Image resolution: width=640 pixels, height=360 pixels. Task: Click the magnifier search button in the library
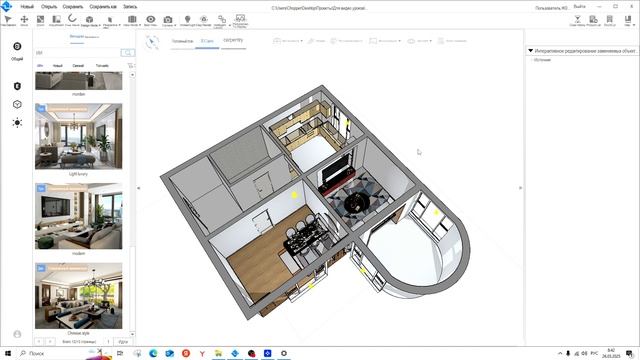click(x=128, y=53)
